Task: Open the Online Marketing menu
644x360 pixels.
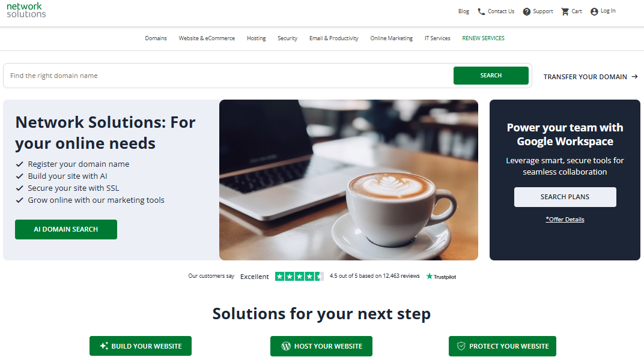Action: [392, 38]
